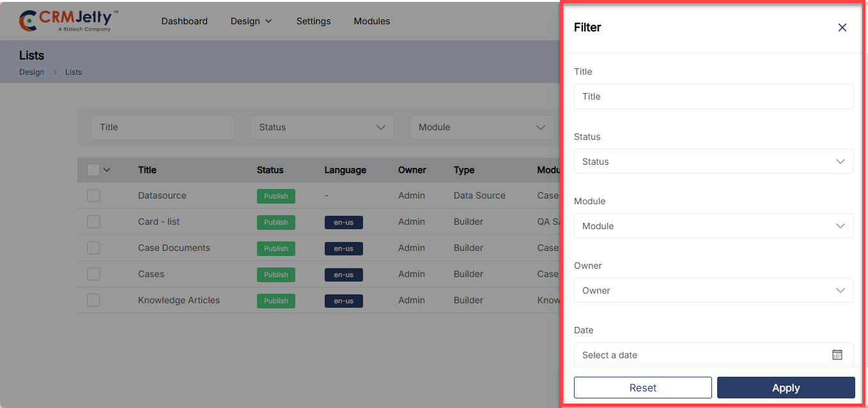Click the CRMJetty logo
This screenshot has width=868, height=408.
[68, 21]
